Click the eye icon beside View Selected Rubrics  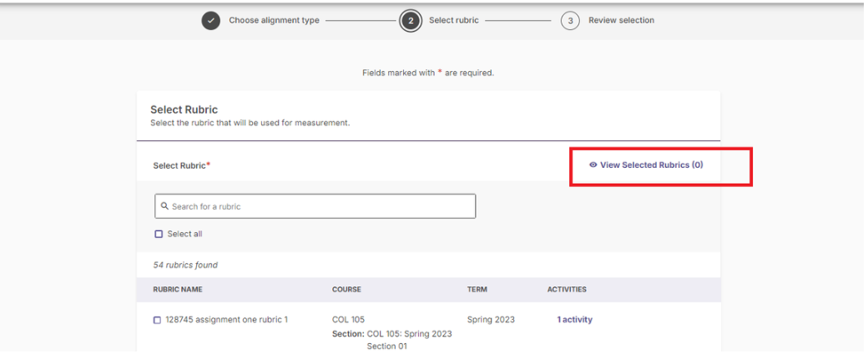[593, 165]
